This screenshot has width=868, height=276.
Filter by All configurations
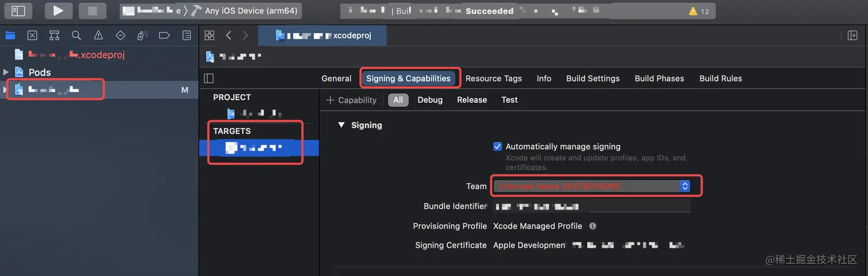[398, 100]
